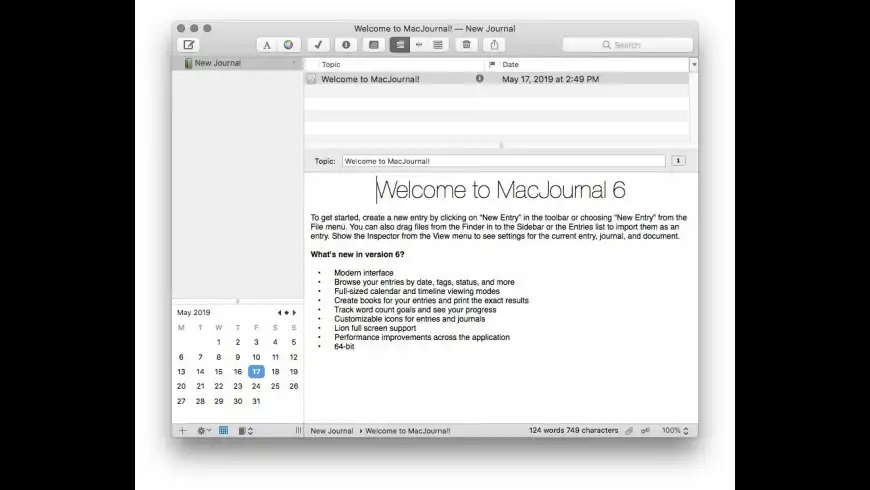
Task: Open the sidebar mode popup selector
Action: 245,431
